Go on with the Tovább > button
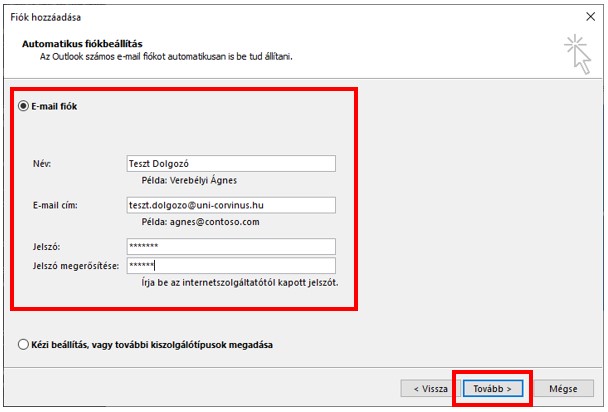Image resolution: width=608 pixels, height=412 pixels. click(492, 388)
